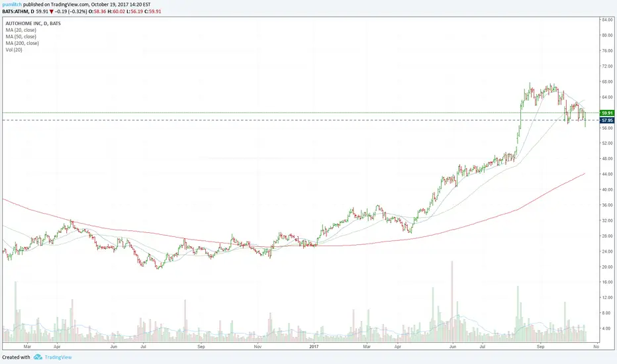The image size is (617, 364).
Task: Click the H:60.02 high value in header
Action: [x=116, y=11]
